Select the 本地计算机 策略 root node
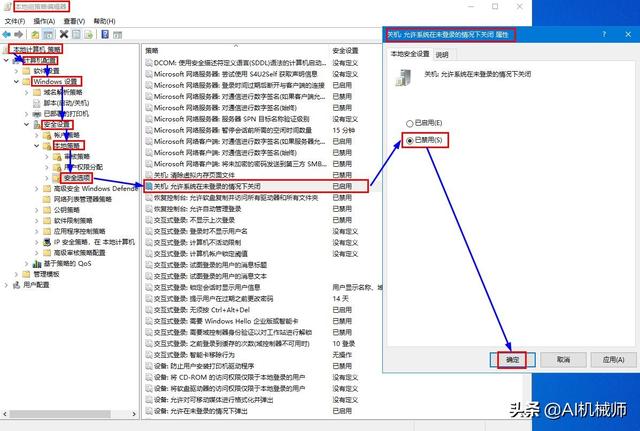The width and height of the screenshot is (640, 431). pyautogui.click(x=37, y=49)
